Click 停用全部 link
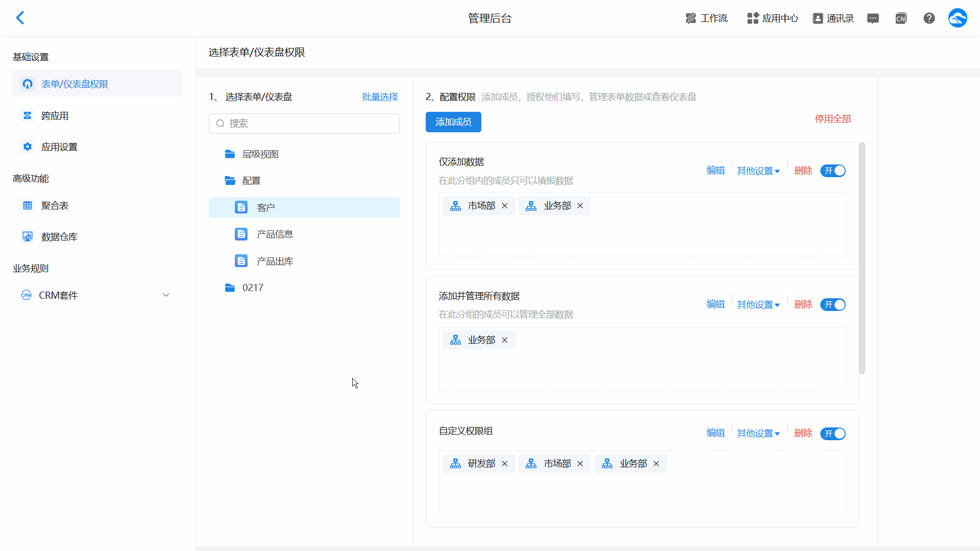The image size is (980, 551). tap(833, 119)
